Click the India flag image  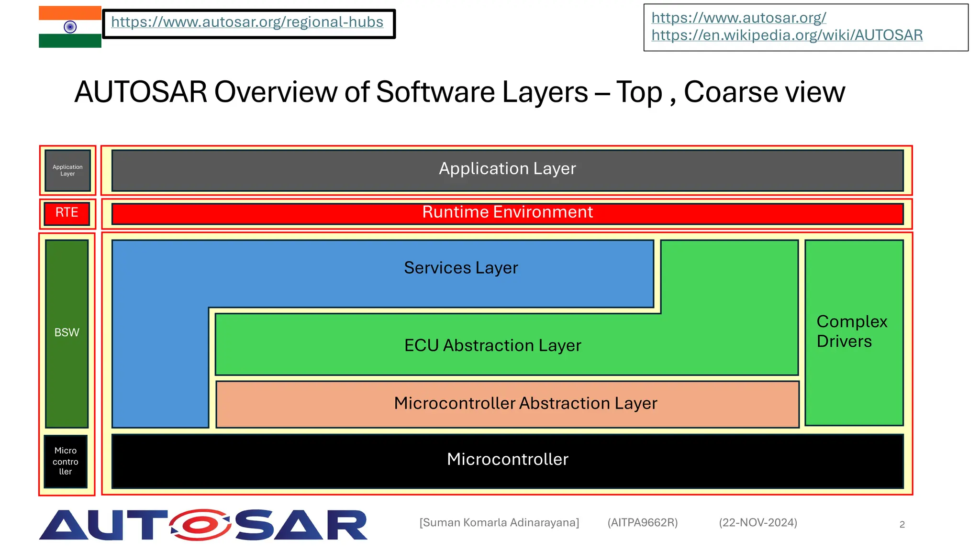tap(70, 27)
